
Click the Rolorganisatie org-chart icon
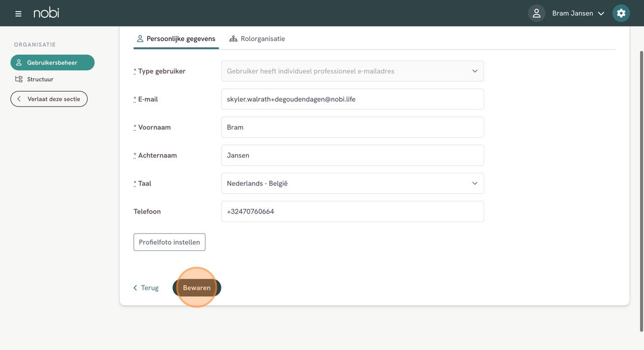[233, 39]
